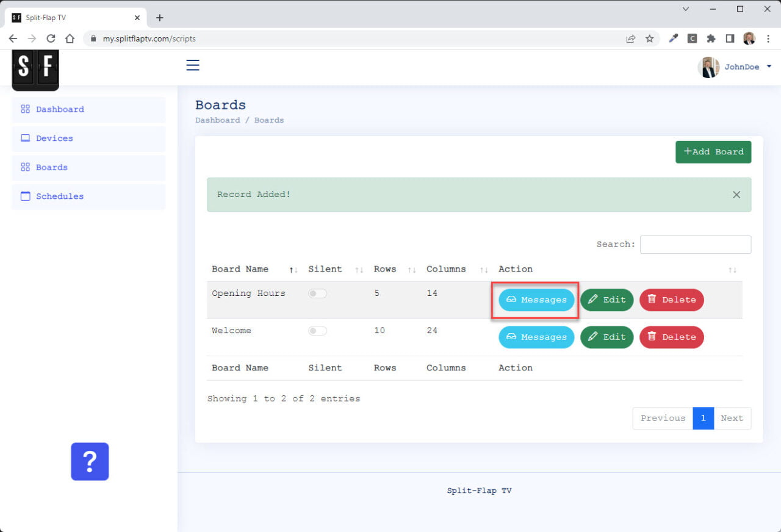This screenshot has height=532, width=781.
Task: Toggle Silent switch for Welcome board
Action: point(317,331)
